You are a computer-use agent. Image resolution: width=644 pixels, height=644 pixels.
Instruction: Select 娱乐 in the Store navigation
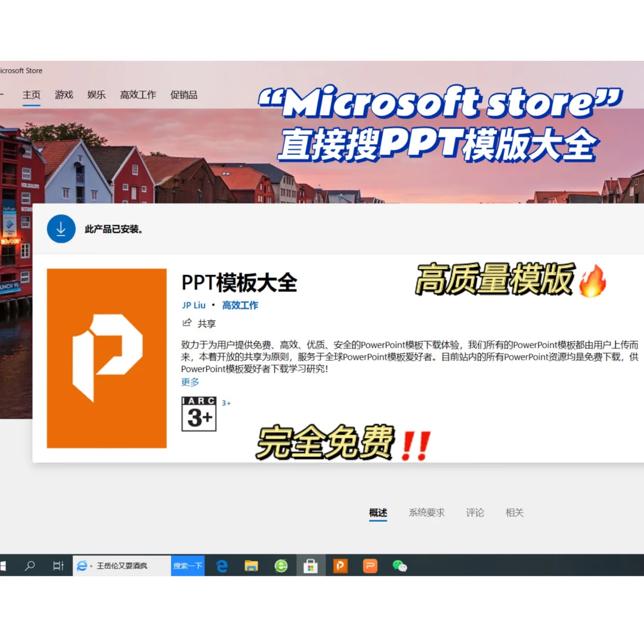[x=96, y=94]
